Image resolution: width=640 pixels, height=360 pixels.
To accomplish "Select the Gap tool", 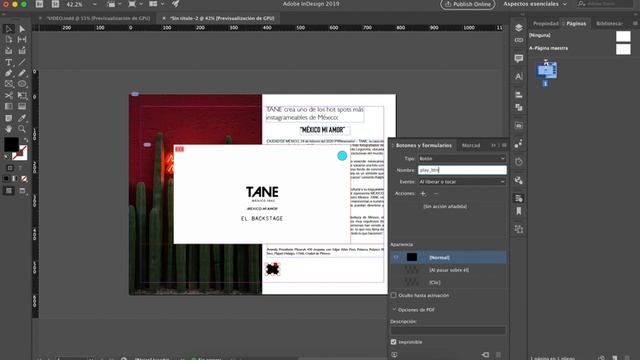I will click(22, 40).
